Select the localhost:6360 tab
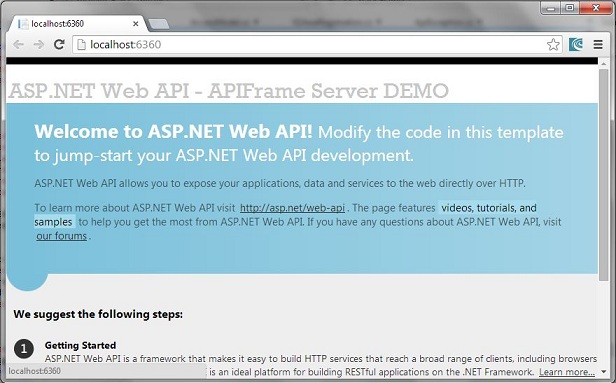 pyautogui.click(x=77, y=24)
